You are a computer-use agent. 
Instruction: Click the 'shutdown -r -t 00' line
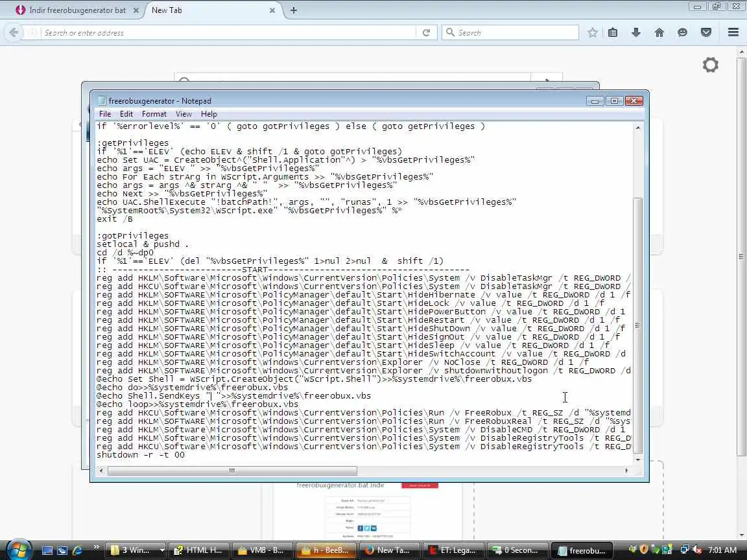[x=141, y=455]
